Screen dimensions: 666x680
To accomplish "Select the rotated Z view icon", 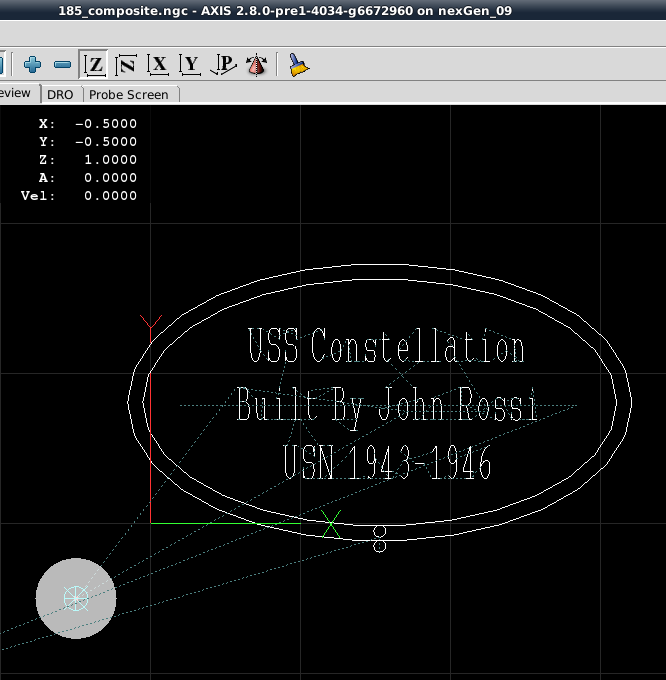I will [126, 65].
